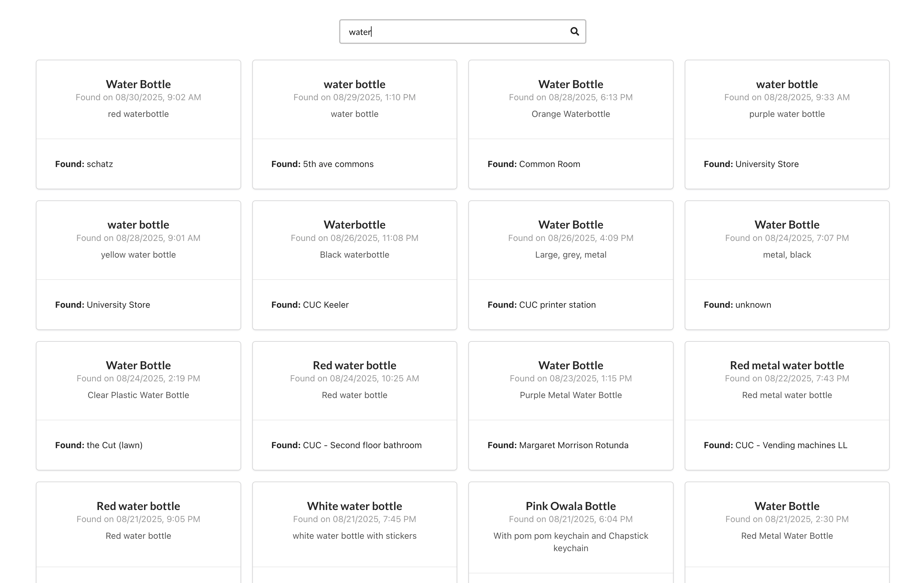Focus the search field containing "water"

click(453, 32)
